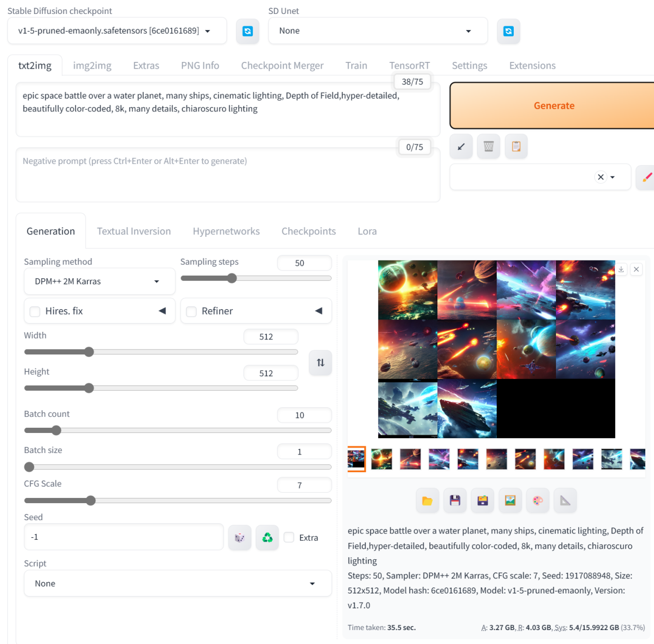Open the TensorRT tab
This screenshot has width=654, height=644.
pyautogui.click(x=410, y=66)
